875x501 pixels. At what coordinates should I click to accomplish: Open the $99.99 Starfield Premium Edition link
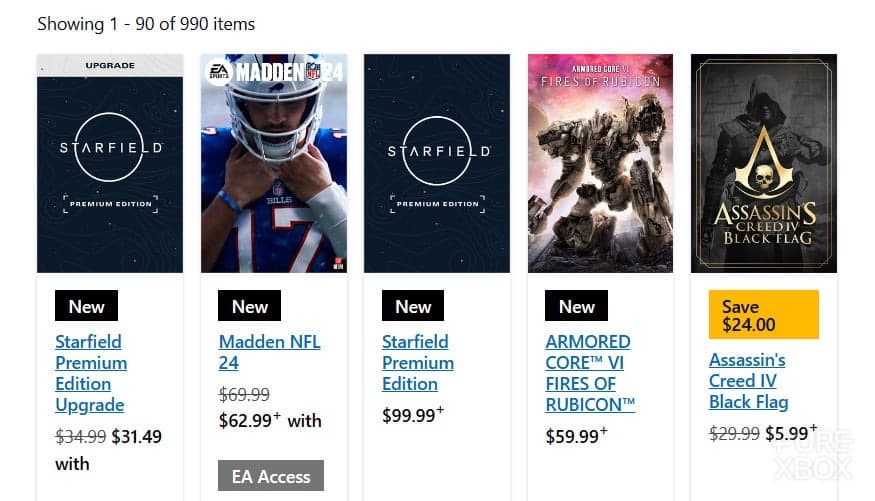[x=417, y=362]
